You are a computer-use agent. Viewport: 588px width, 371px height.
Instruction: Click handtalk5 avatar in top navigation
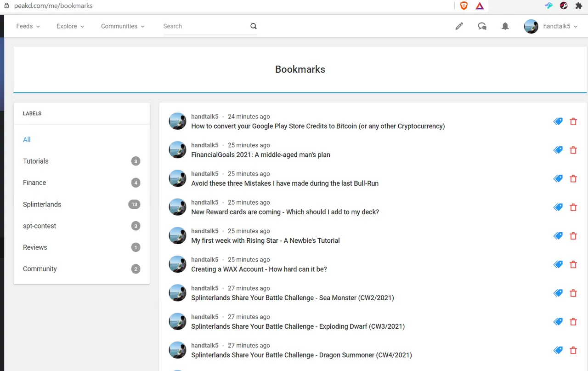coord(531,26)
